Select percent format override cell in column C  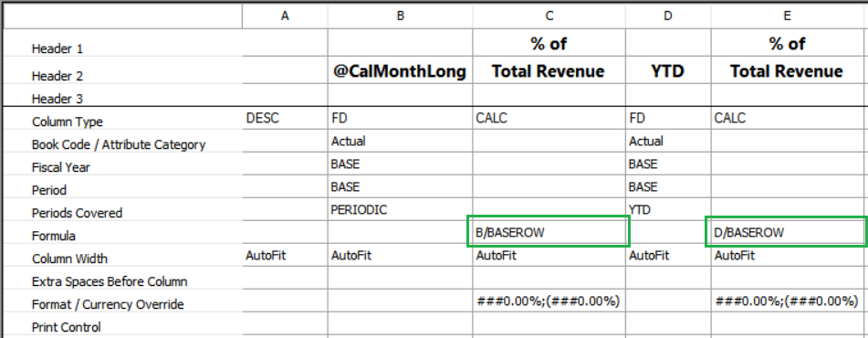tap(549, 301)
